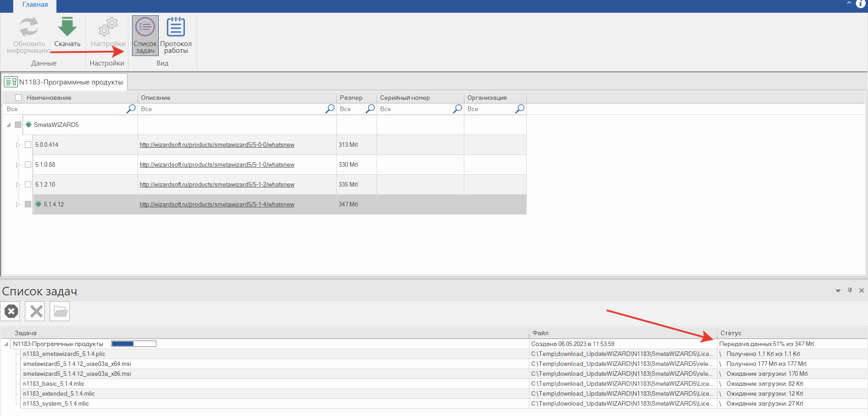Image resolution: width=868 pixels, height=416 pixels.
Task: Click green download marker beside SmetaWIZARD5
Action: [28, 125]
